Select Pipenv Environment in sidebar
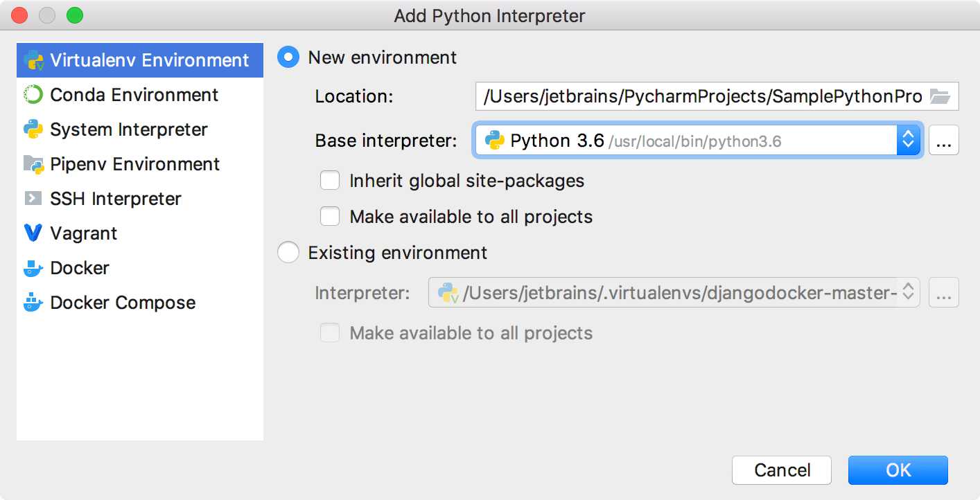Image resolution: width=980 pixels, height=500 pixels. point(140,164)
